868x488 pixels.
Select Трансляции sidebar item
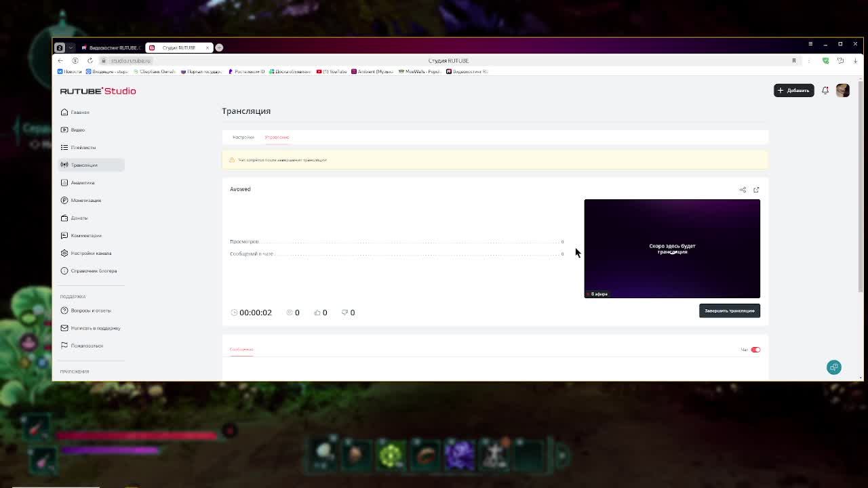pyautogui.click(x=91, y=165)
